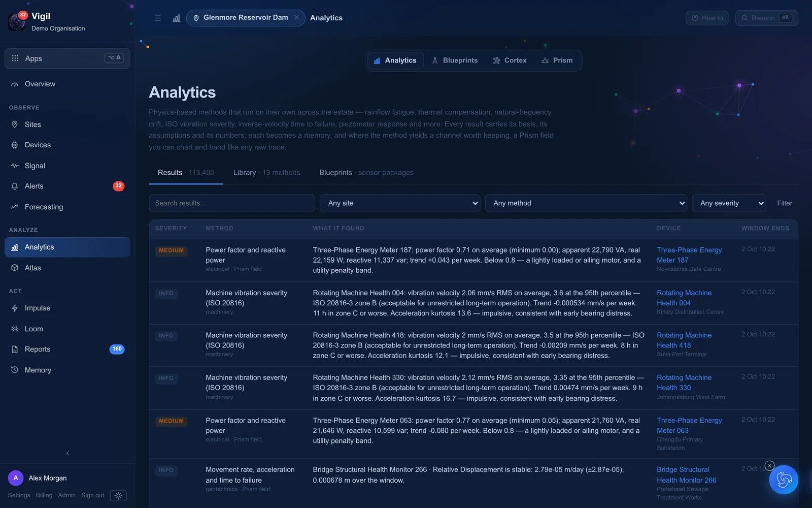This screenshot has height=508, width=812.
Task: Open Bridge Structural Health Monitor 266 link
Action: (x=686, y=475)
